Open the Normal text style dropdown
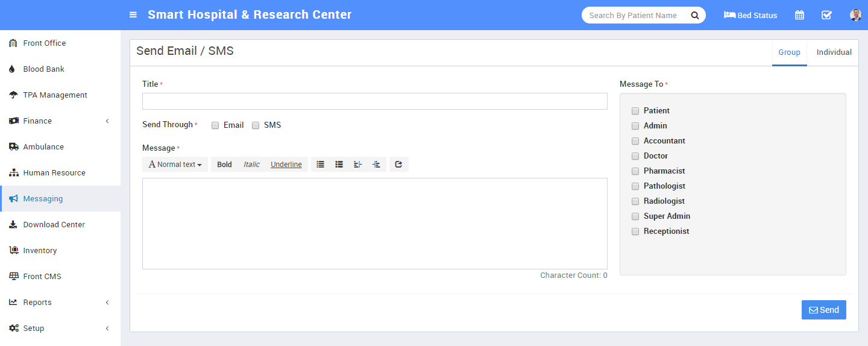 click(x=175, y=165)
